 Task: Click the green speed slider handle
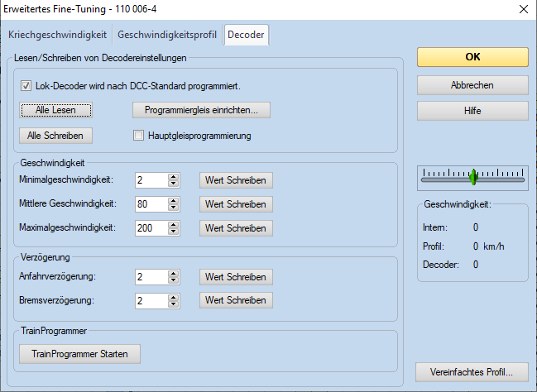click(x=473, y=176)
